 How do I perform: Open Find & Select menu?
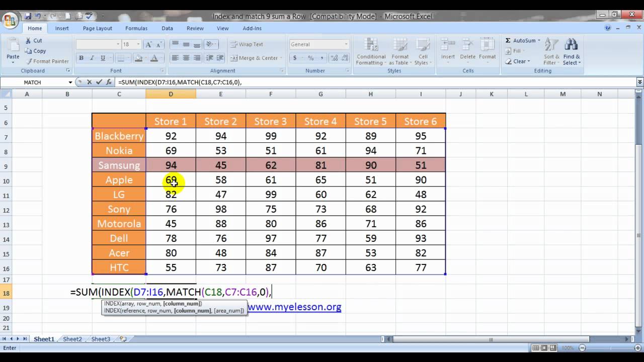click(572, 51)
